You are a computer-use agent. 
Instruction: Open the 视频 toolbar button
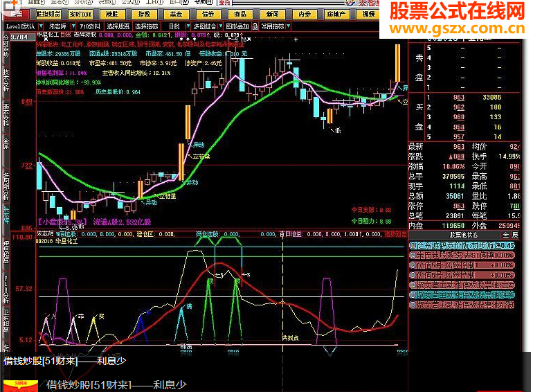[368, 15]
